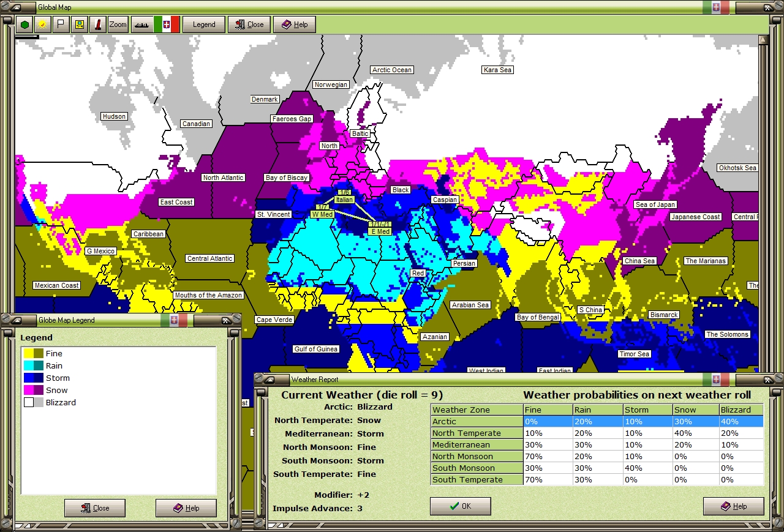Image resolution: width=784 pixels, height=532 pixels.
Task: Toggle the Legend button in map toolbar
Action: click(204, 24)
